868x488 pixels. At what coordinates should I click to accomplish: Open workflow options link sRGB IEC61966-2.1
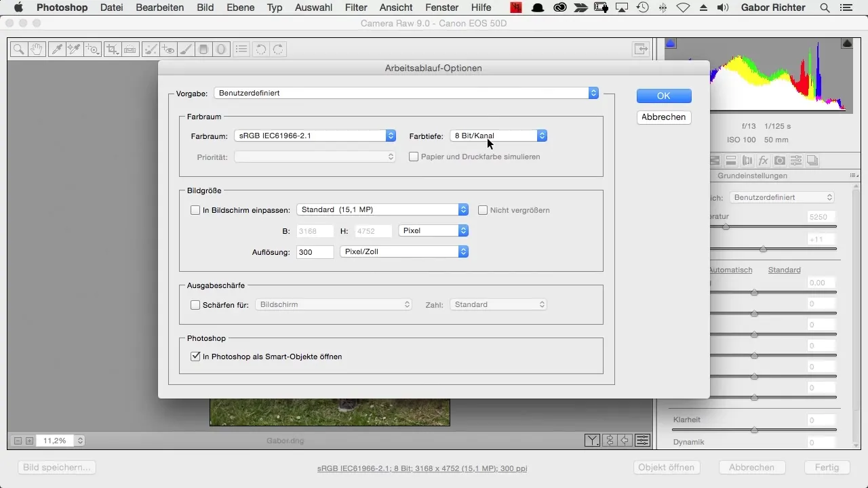point(422,468)
